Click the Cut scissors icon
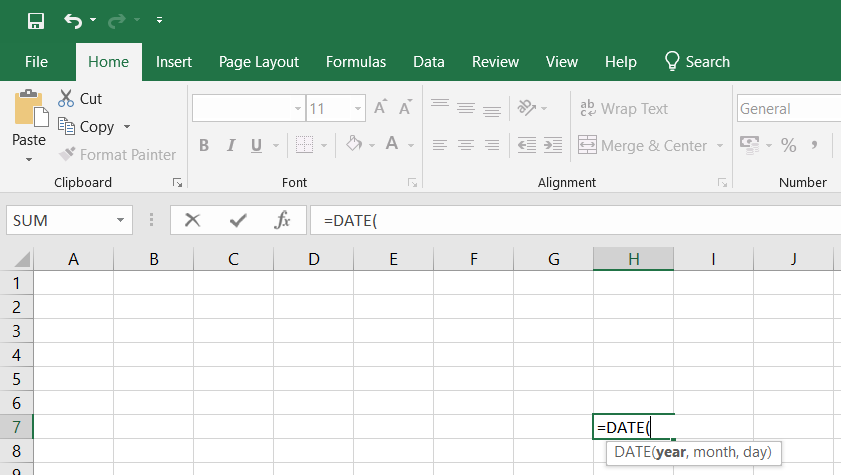The image size is (841, 475). pyautogui.click(x=67, y=98)
